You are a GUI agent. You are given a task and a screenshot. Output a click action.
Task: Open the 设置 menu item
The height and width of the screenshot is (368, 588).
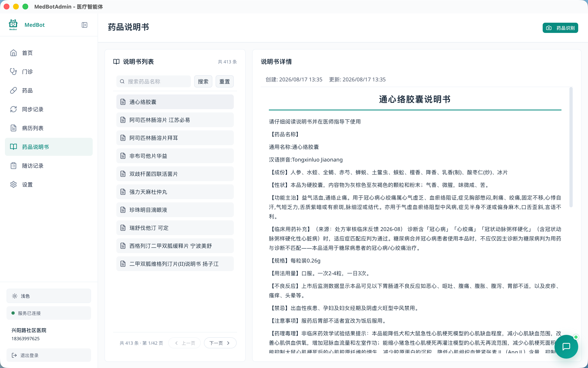click(49, 184)
